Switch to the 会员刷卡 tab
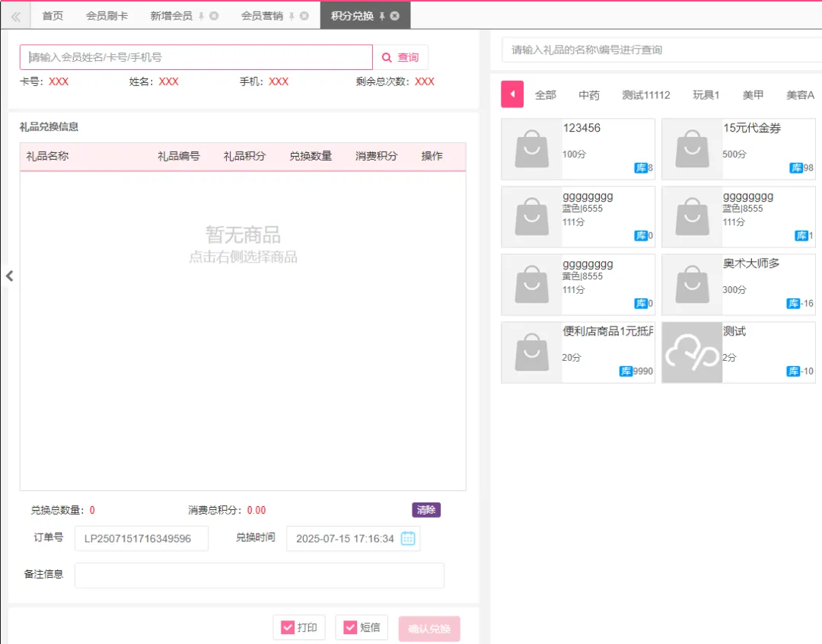The image size is (822, 644). [107, 16]
